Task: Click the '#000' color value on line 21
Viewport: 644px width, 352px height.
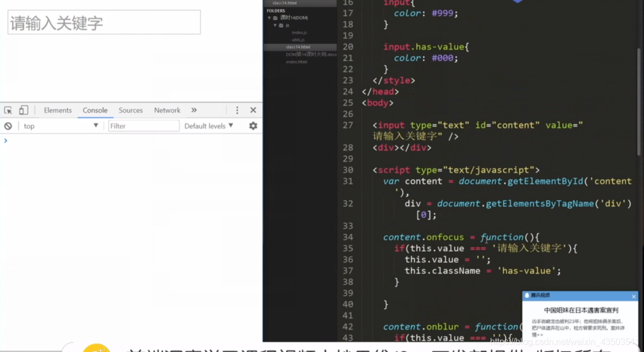Action: click(442, 58)
